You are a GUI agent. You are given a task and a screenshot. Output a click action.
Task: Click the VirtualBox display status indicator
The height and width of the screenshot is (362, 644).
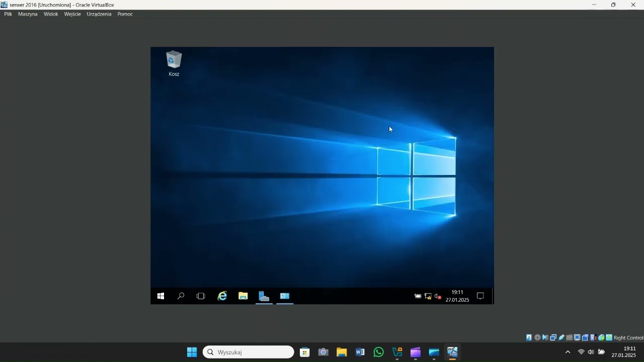coord(577,337)
